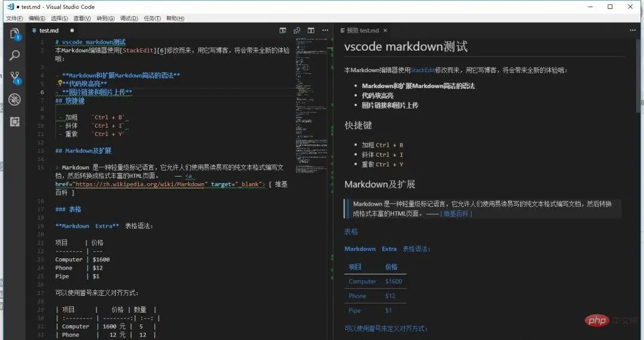Image resolution: width=644 pixels, height=340 pixels.
Task: Open the editor's more actions ellipsis menu
Action: [325, 30]
